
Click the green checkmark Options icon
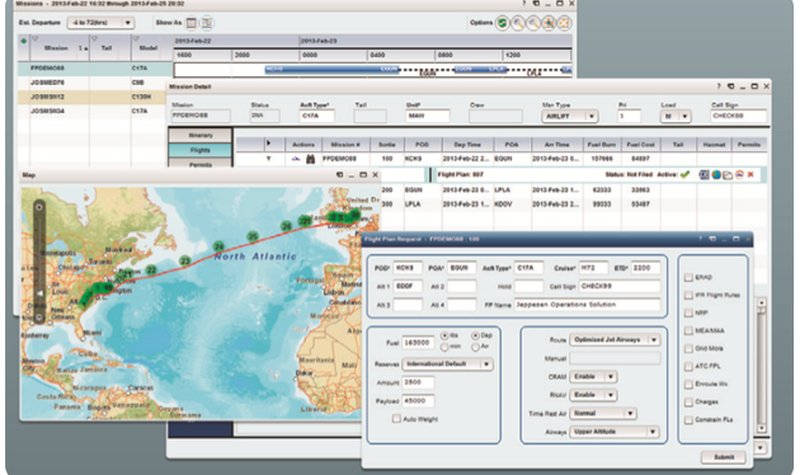501,22
